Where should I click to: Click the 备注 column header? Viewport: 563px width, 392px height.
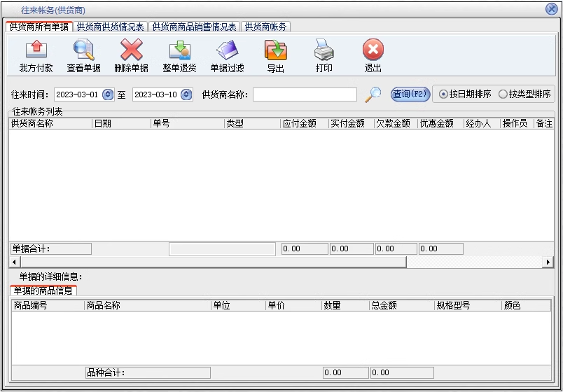click(544, 124)
